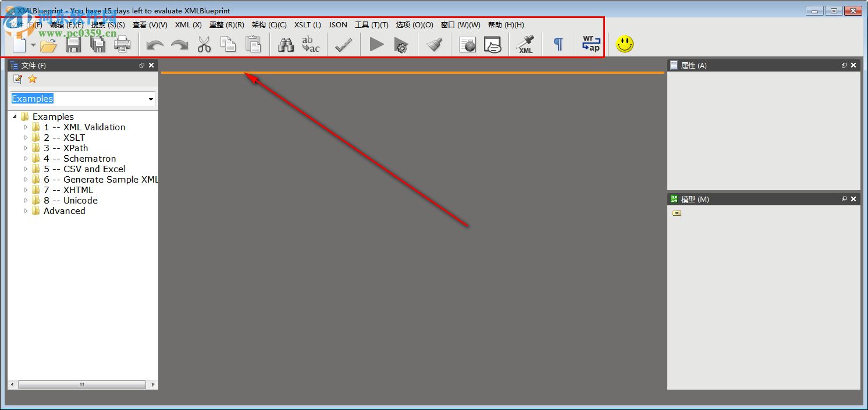Click the Clean up brush icon

(435, 45)
